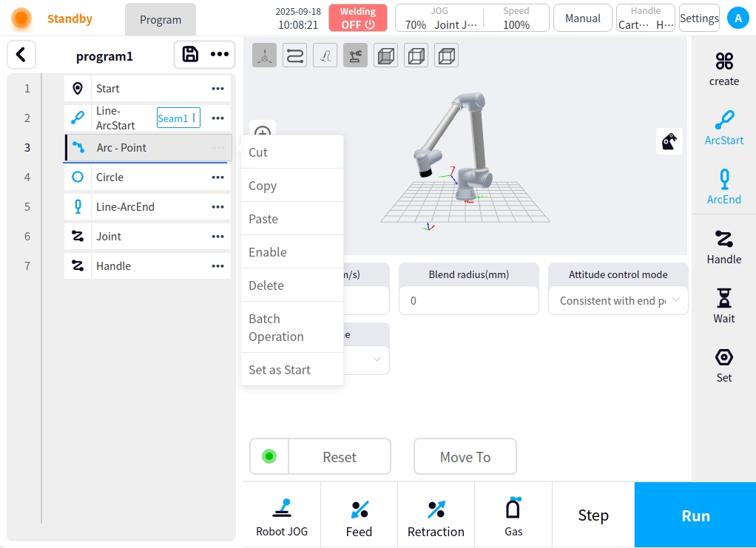
Task: Toggle the robot model visibility icon
Action: pyautogui.click(x=355, y=56)
